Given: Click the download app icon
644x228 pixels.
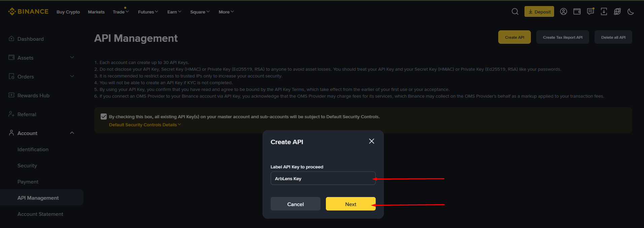Looking at the screenshot, I should [604, 11].
